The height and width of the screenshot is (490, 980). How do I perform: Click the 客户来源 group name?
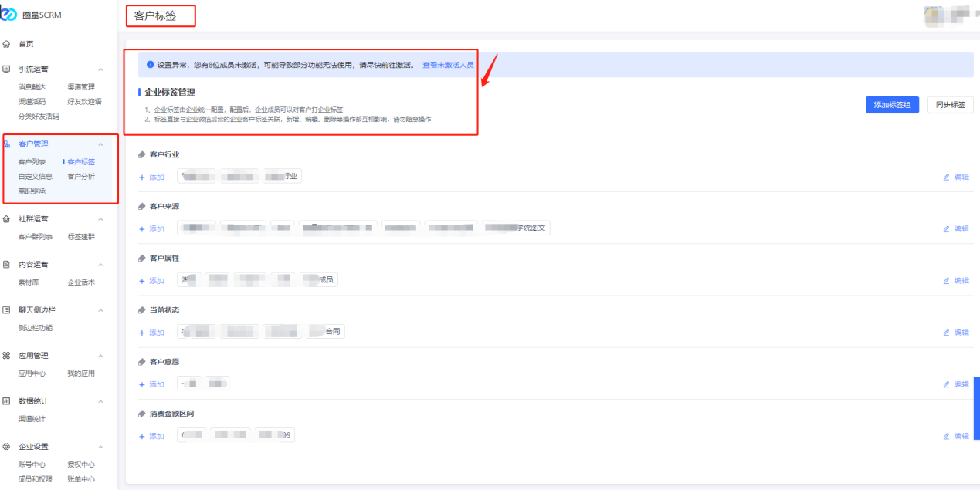click(164, 207)
